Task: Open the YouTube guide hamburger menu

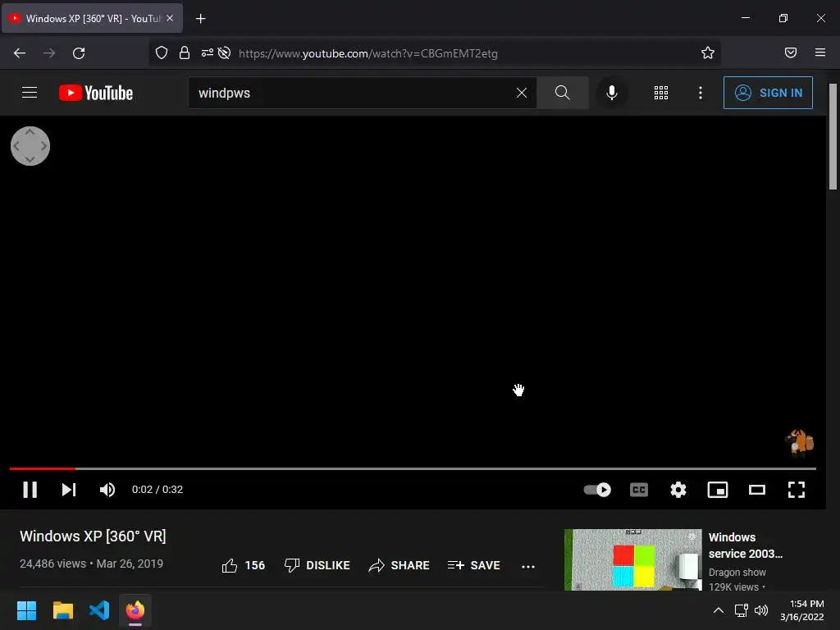Action: point(30,93)
